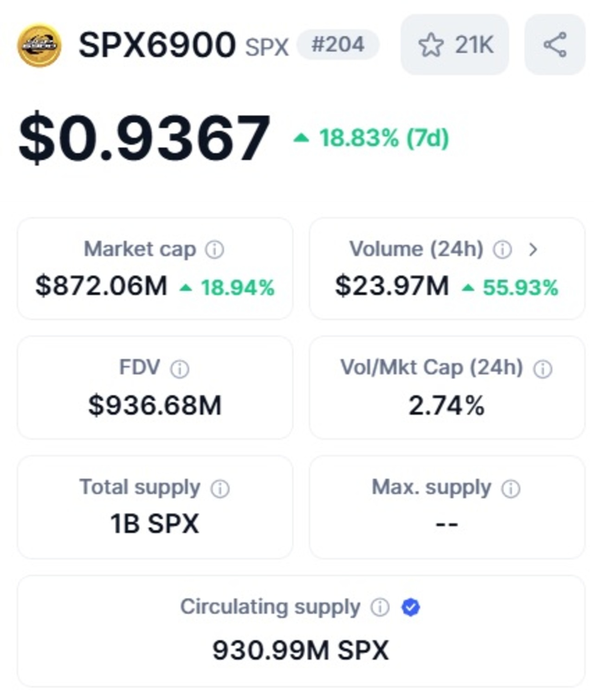
Task: Click the SPX6900 coin logo
Action: [x=39, y=45]
